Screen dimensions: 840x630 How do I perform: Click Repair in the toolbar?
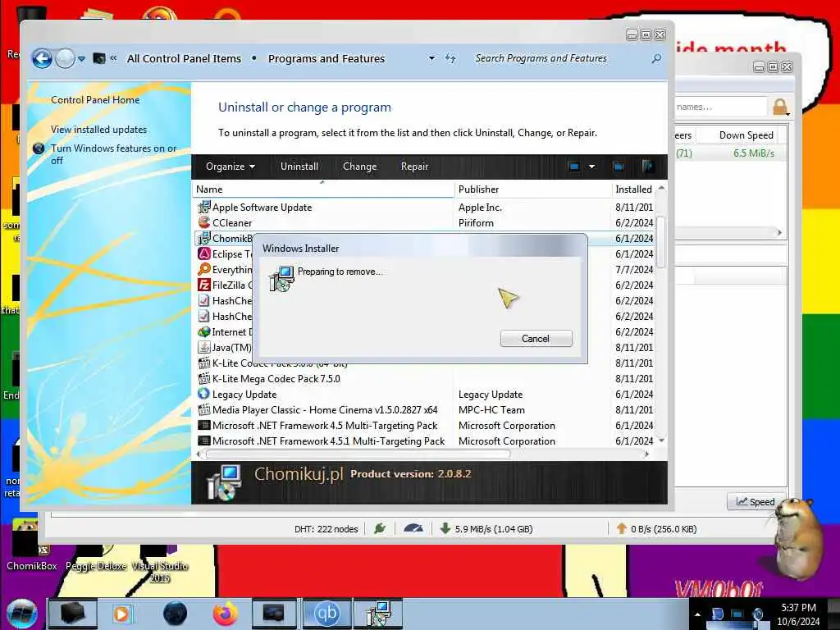pyautogui.click(x=414, y=167)
